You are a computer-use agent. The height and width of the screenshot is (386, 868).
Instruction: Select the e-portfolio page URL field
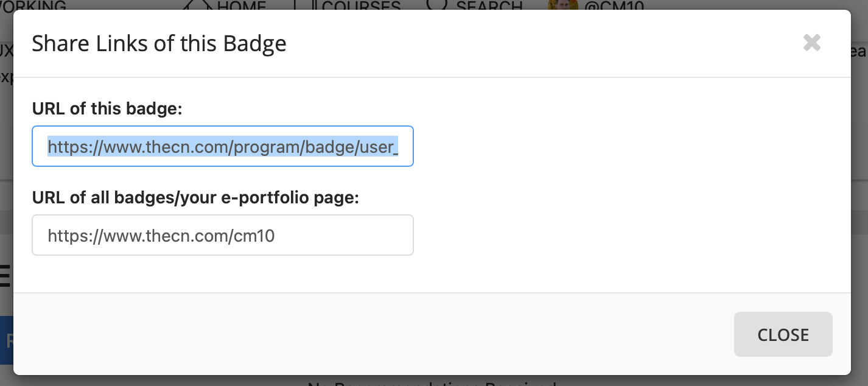coord(223,235)
